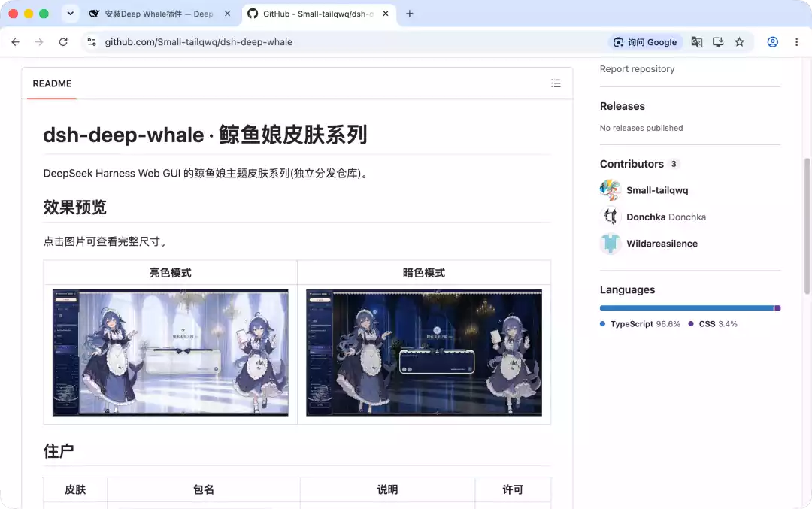The width and height of the screenshot is (812, 509).
Task: Click the address bar URL
Action: (198, 42)
